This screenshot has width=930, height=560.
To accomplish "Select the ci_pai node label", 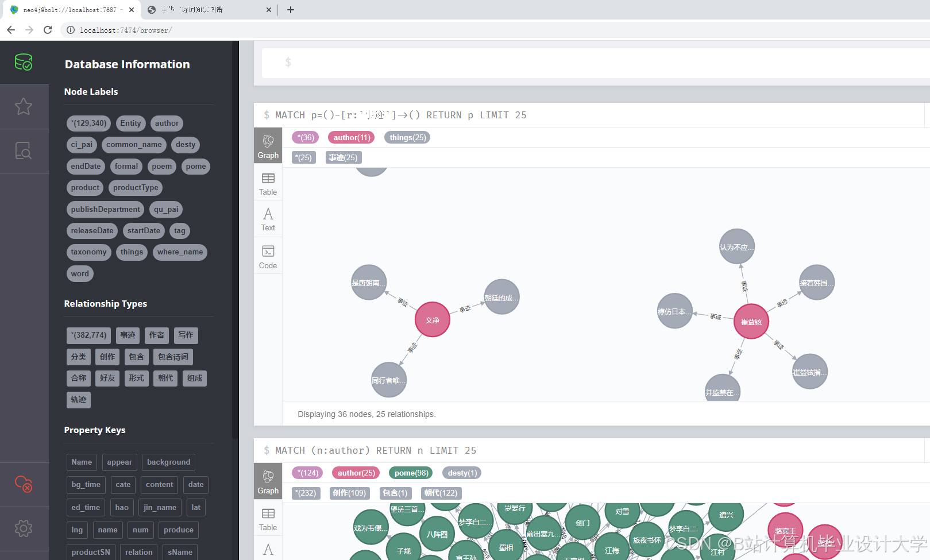I will (82, 145).
